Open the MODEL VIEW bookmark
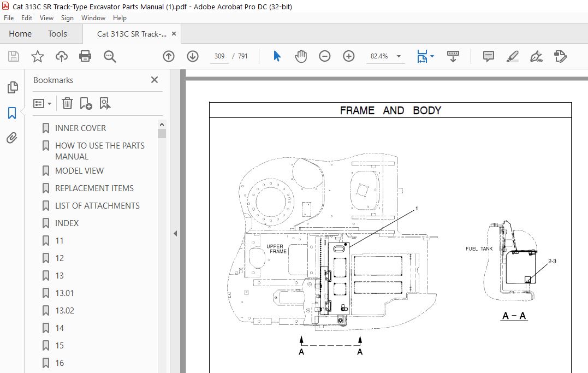 79,171
